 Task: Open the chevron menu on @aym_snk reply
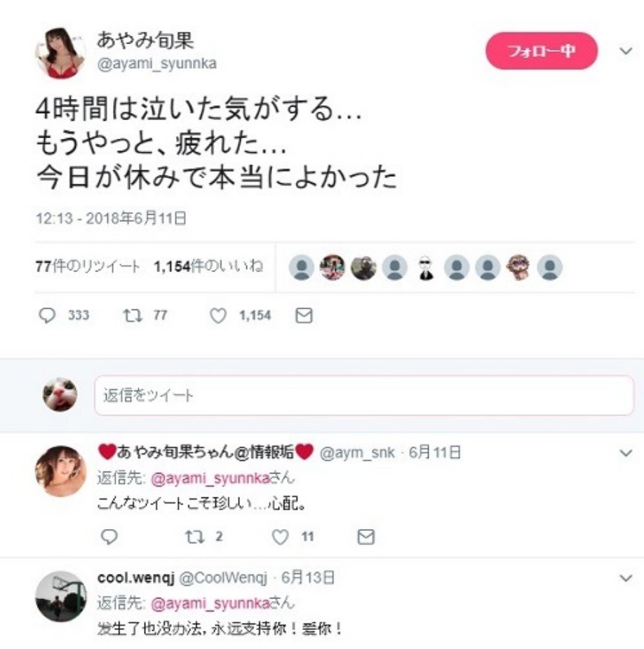click(626, 453)
